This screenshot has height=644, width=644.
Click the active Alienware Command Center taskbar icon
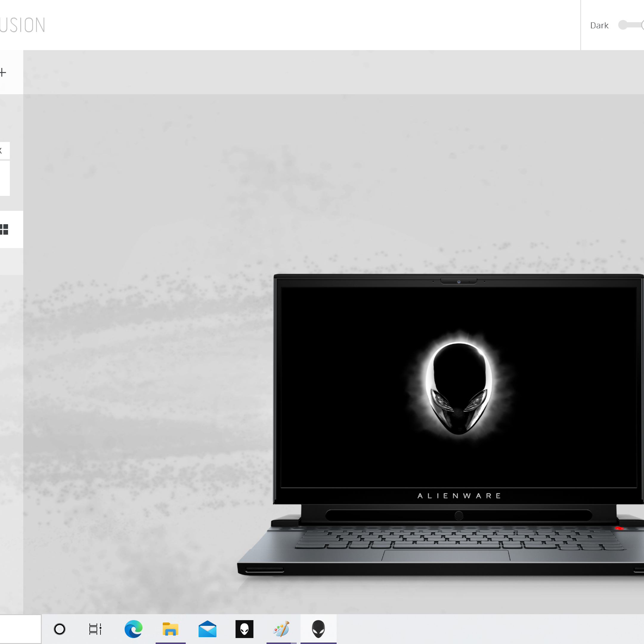pyautogui.click(x=318, y=629)
